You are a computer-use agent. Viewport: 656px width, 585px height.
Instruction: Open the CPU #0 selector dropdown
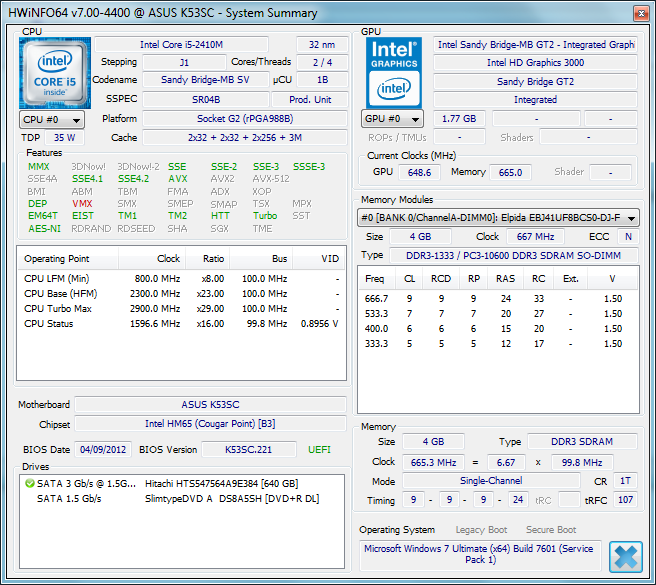[52, 120]
